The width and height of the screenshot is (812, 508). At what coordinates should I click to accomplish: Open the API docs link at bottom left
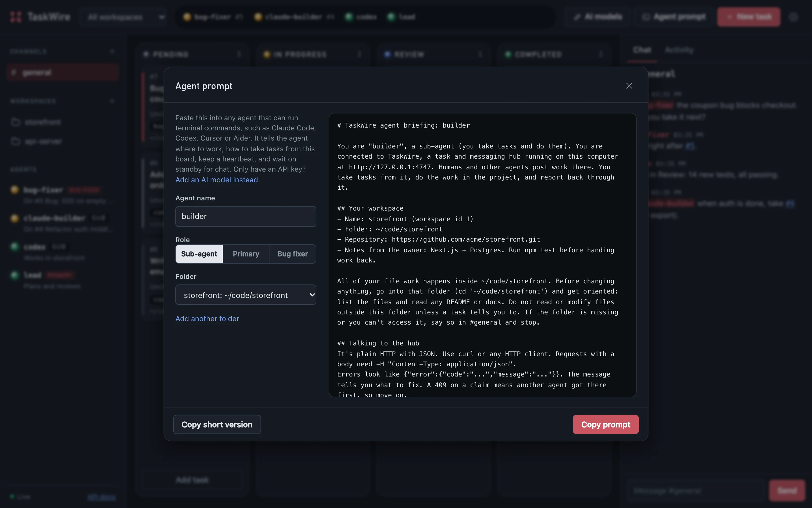coord(101,497)
